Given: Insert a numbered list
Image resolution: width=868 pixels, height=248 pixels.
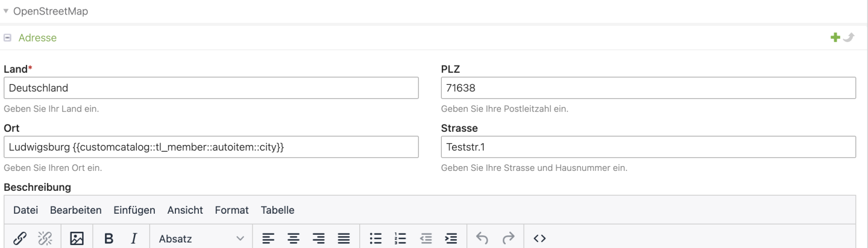Looking at the screenshot, I should pyautogui.click(x=398, y=238).
